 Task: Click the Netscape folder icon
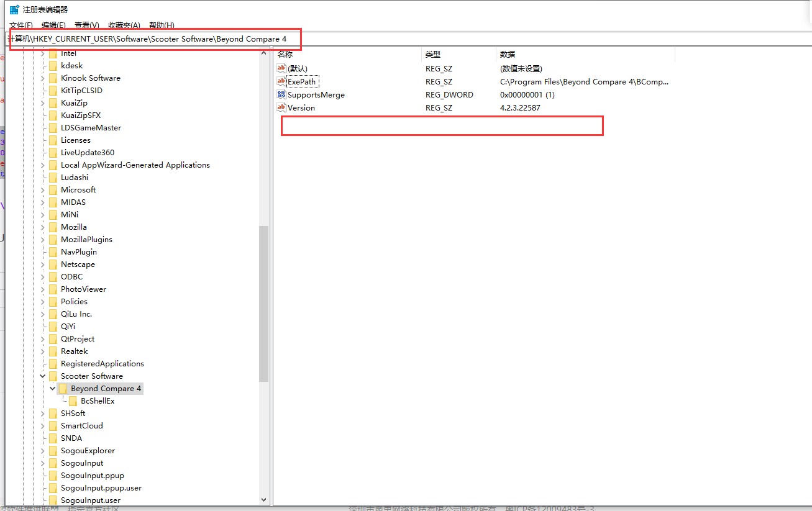[x=53, y=265]
